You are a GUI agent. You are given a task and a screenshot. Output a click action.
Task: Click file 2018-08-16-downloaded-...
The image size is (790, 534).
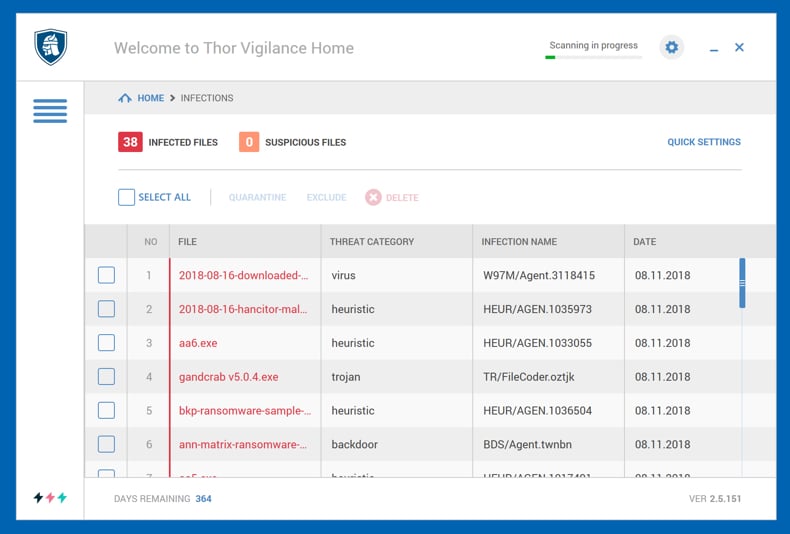243,276
